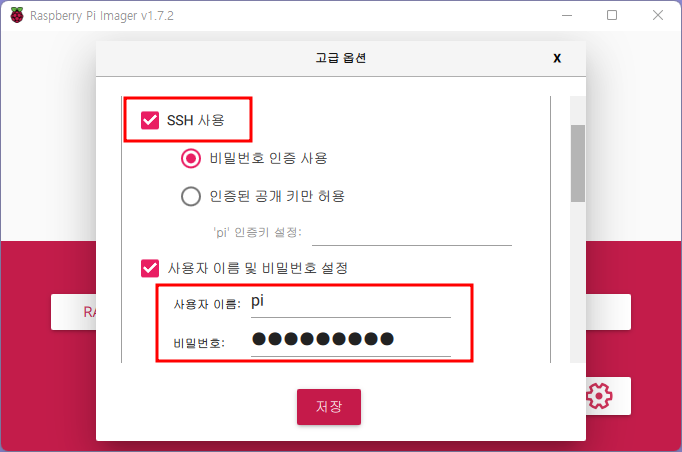The image size is (682, 452).
Task: Select the 인증된 공개 키만 허용 radio button
Action: (191, 196)
